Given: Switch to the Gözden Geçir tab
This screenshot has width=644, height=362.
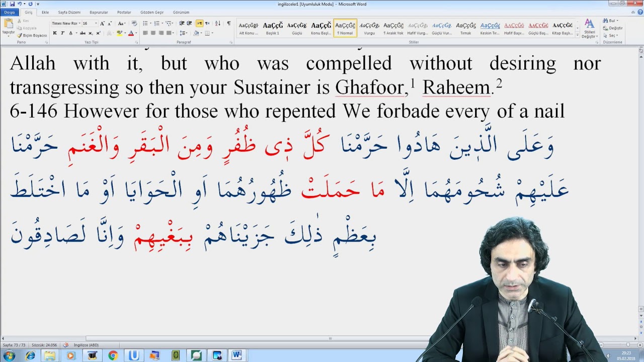Looking at the screenshot, I should (152, 12).
